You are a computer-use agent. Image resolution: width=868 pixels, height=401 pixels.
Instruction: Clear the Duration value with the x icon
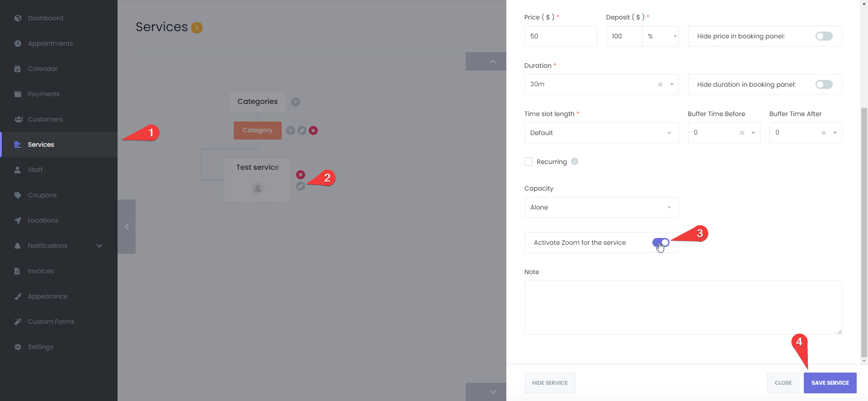click(x=660, y=84)
